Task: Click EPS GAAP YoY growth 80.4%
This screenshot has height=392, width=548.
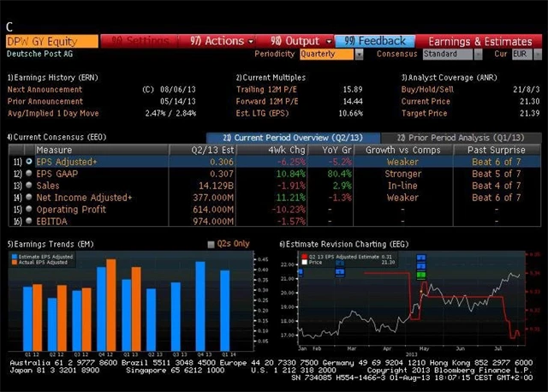Action: pos(340,174)
